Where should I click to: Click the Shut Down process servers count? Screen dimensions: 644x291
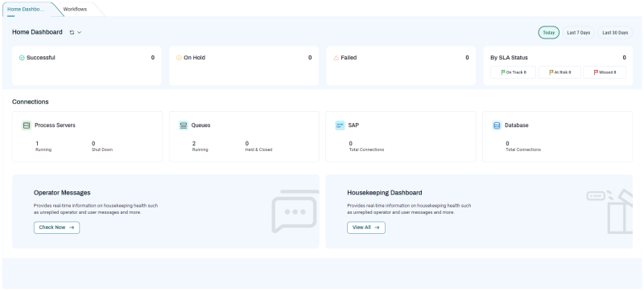93,143
